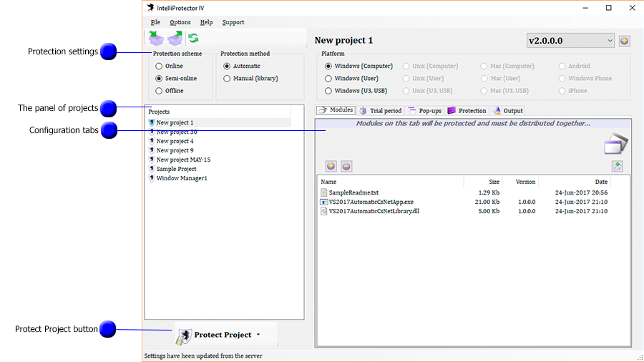Select the SampleReadme.txt file name
The height and width of the screenshot is (362, 644).
click(353, 192)
